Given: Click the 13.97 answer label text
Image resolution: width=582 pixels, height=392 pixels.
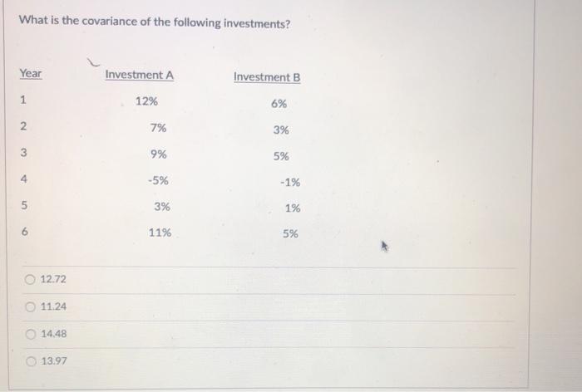Looking at the screenshot, I should 54,360.
